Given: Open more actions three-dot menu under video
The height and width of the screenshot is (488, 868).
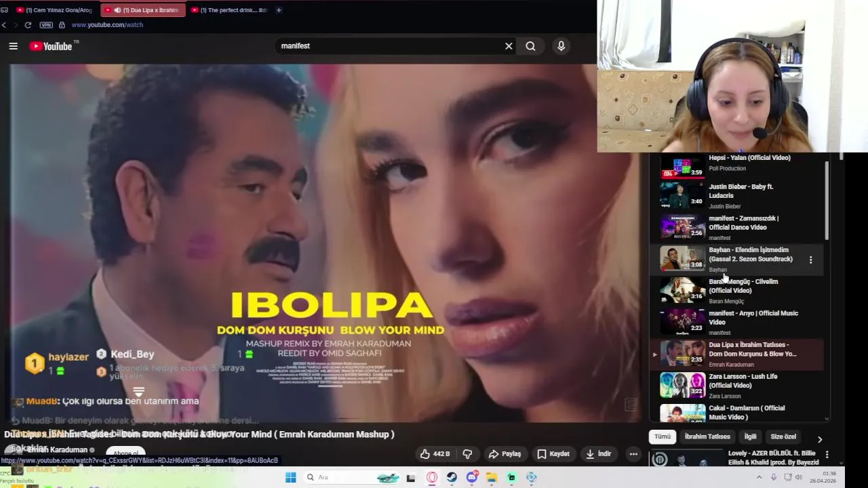Looking at the screenshot, I should 633,454.
